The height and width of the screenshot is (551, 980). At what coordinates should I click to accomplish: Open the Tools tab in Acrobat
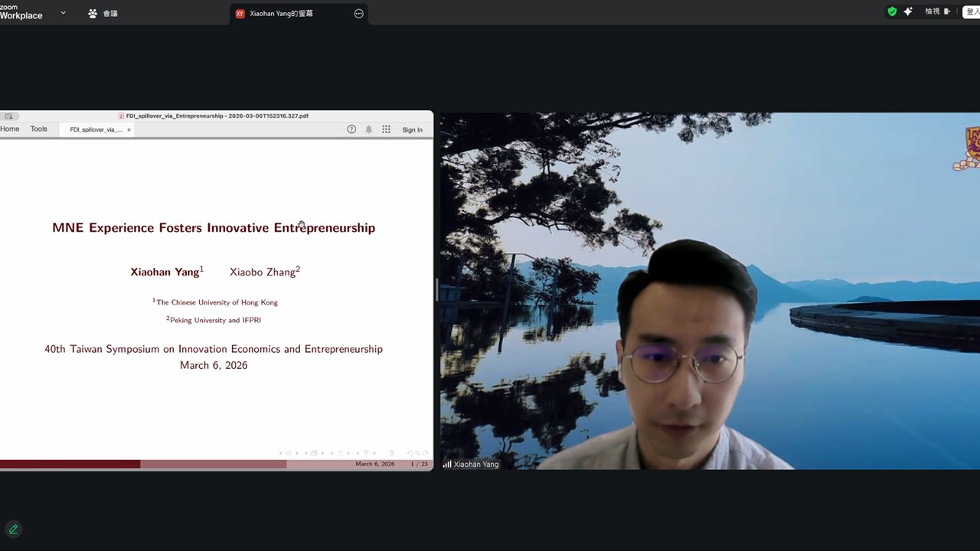[38, 129]
